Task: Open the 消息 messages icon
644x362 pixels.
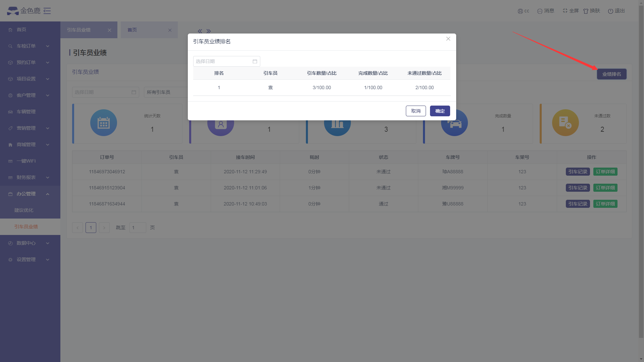Action: (540, 11)
